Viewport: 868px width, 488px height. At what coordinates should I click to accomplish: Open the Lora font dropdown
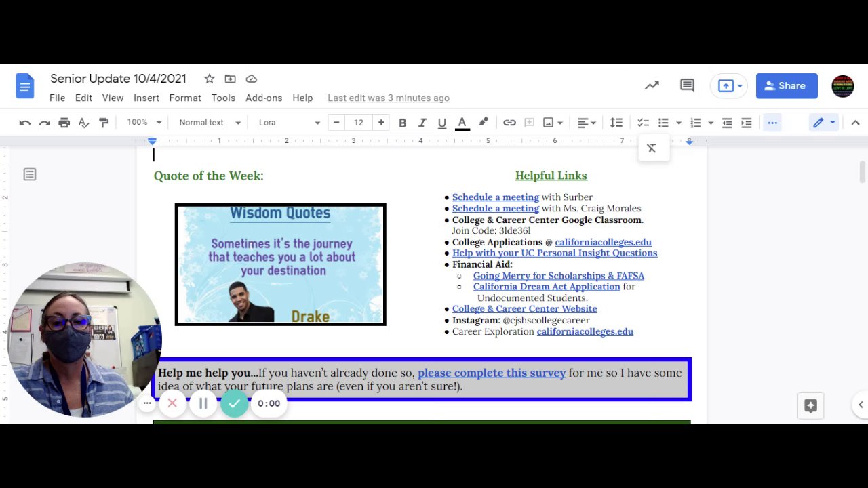289,123
